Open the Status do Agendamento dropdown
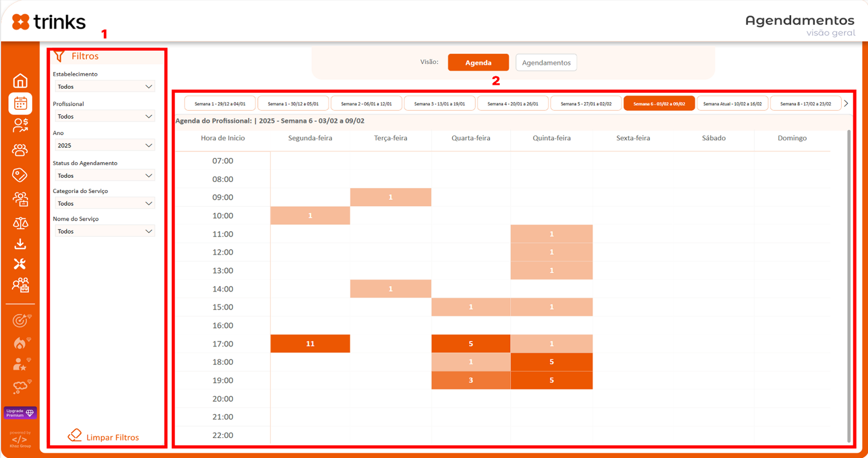Viewport: 868px width, 458px height. coord(104,176)
